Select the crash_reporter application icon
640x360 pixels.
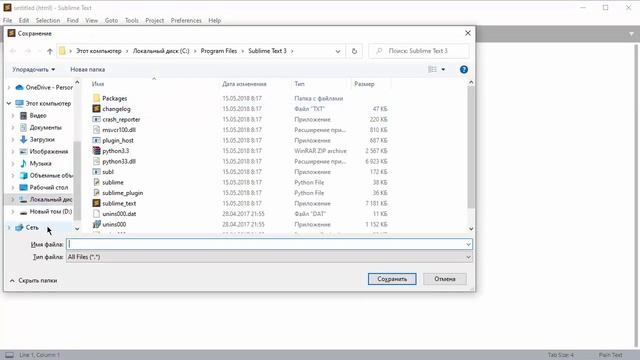pos(96,119)
